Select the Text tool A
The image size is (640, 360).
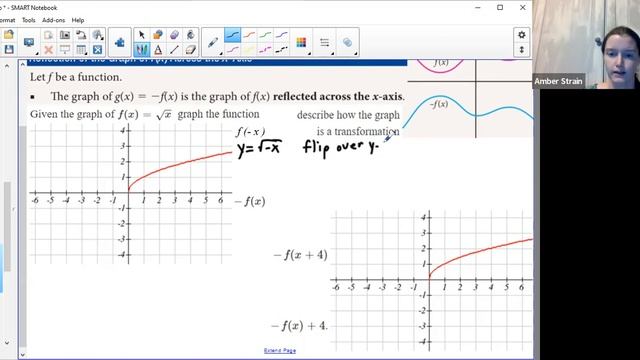pos(158,50)
